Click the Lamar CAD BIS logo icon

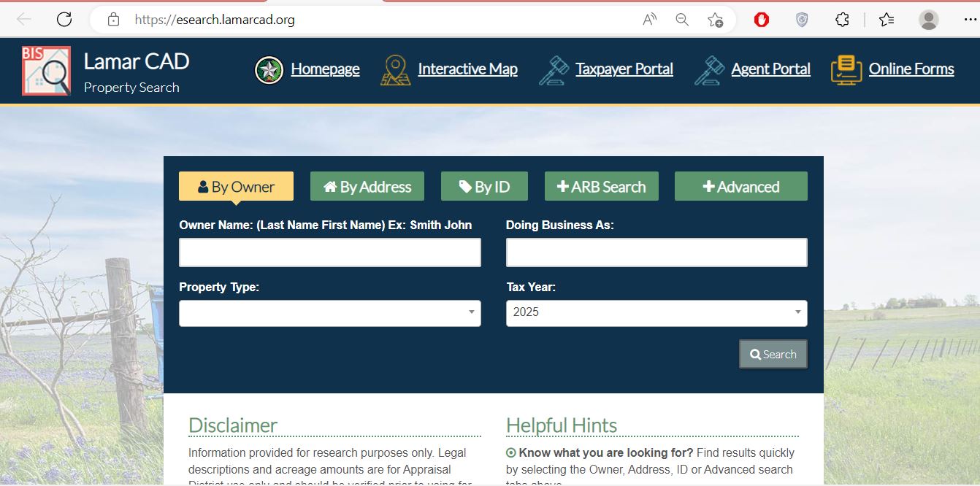coord(46,71)
